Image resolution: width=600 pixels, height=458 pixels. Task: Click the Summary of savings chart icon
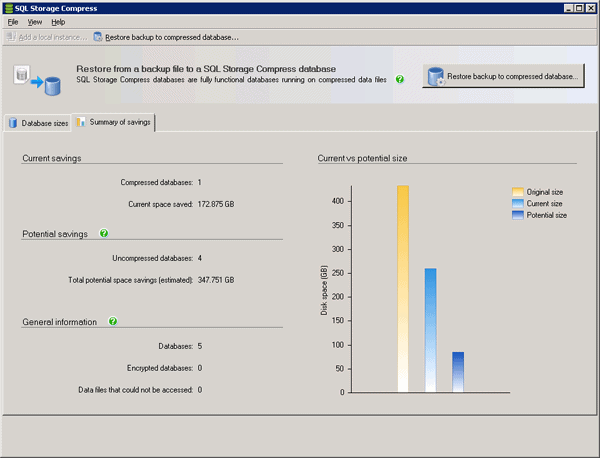(80, 122)
